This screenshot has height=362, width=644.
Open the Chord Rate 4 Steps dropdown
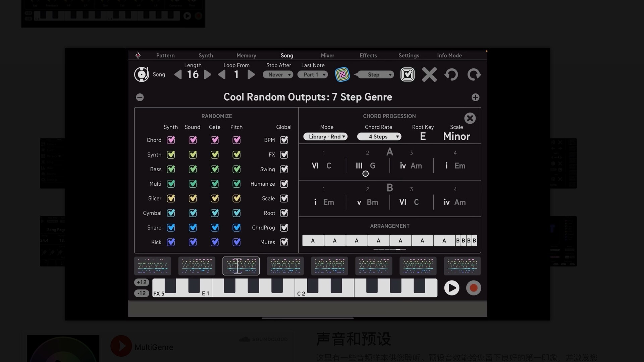[379, 137]
